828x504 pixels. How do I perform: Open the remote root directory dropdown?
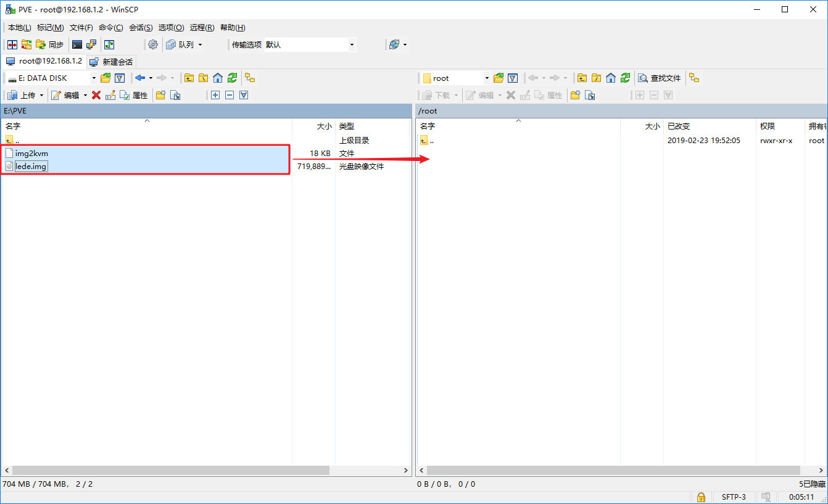tap(456, 78)
